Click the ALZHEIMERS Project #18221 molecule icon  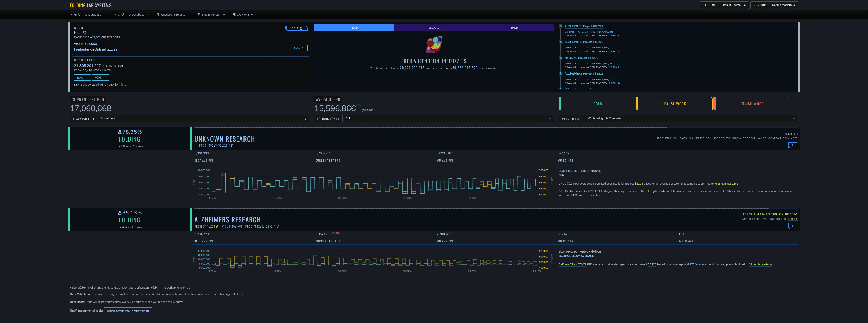pyautogui.click(x=561, y=26)
